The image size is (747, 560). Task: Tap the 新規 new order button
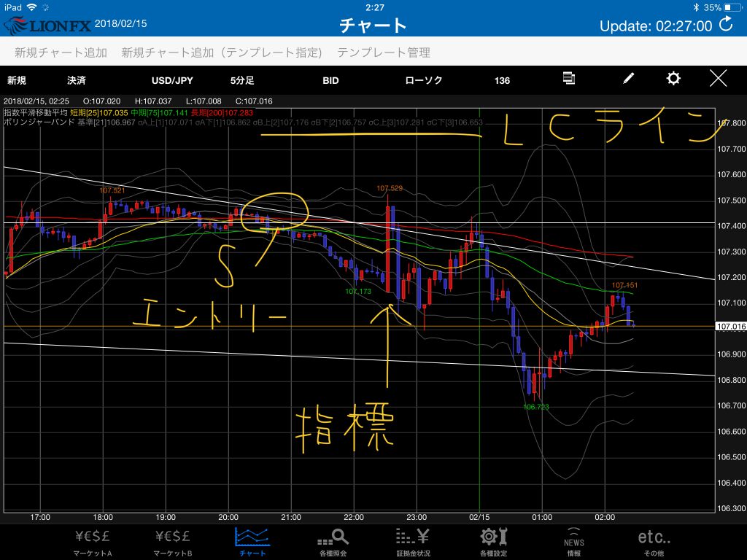pos(17,80)
